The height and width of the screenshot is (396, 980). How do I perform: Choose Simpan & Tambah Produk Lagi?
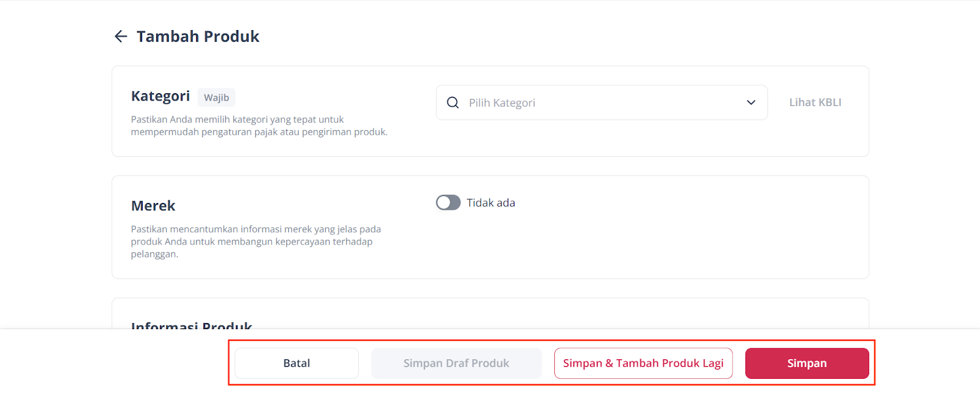pos(643,364)
